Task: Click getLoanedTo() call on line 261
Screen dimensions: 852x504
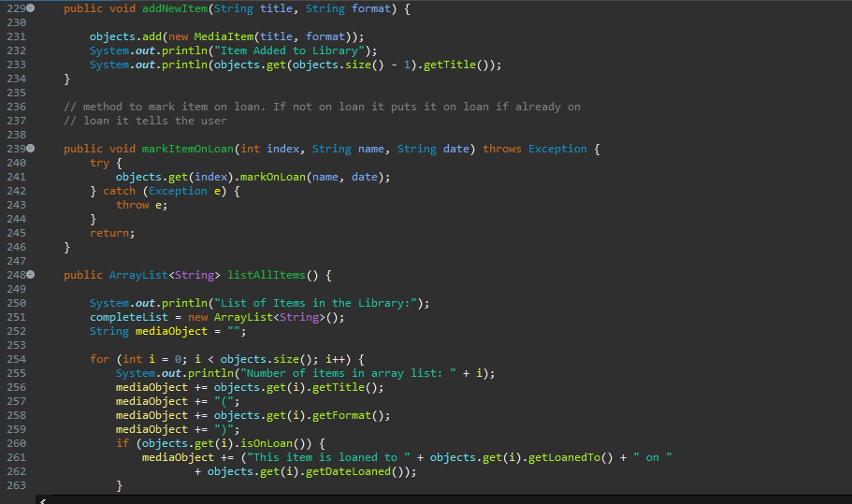Action: coord(570,457)
